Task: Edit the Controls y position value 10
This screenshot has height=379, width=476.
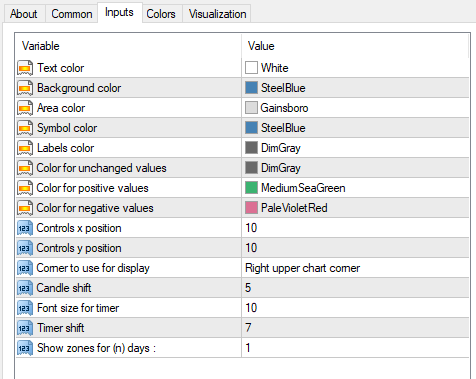Action: (355, 248)
